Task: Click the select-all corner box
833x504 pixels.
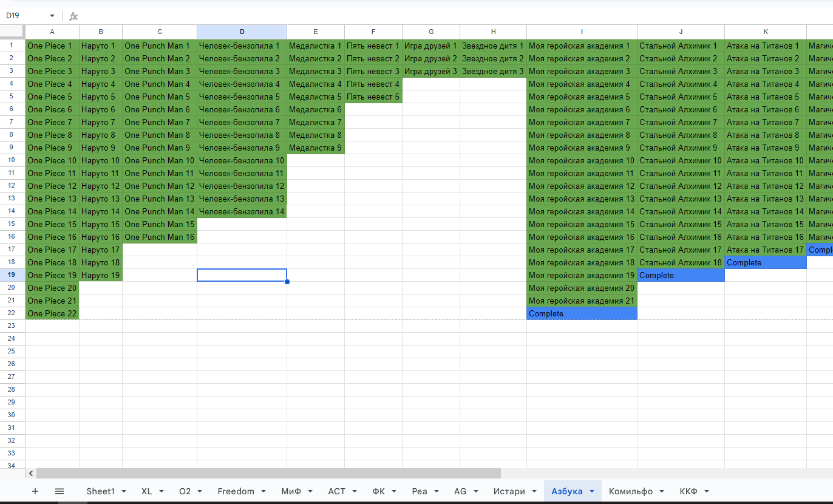Action: point(12,32)
